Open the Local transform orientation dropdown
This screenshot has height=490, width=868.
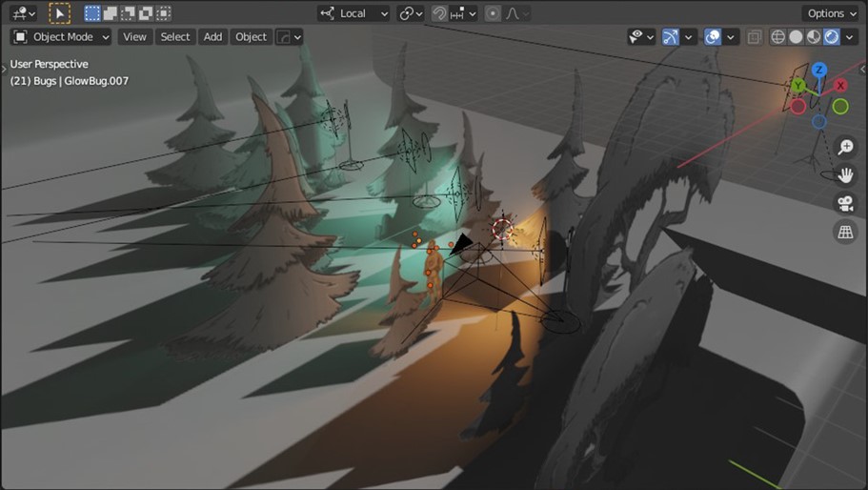pos(353,13)
